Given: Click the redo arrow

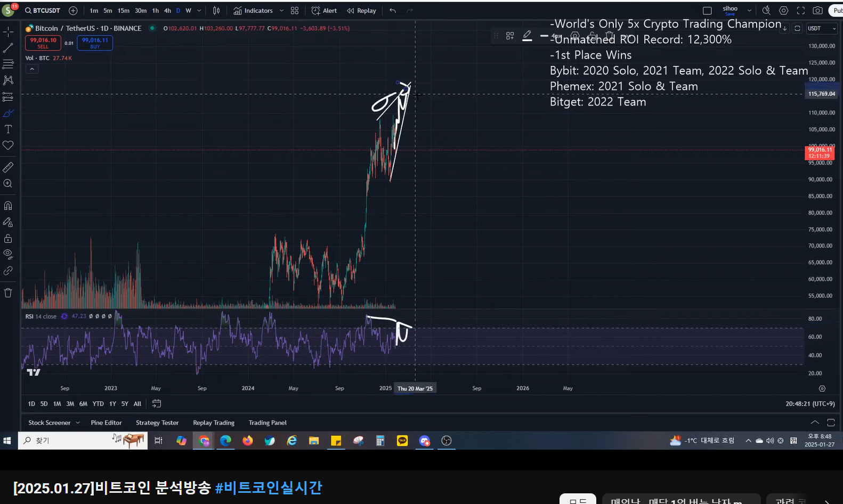Looking at the screenshot, I should click(410, 11).
